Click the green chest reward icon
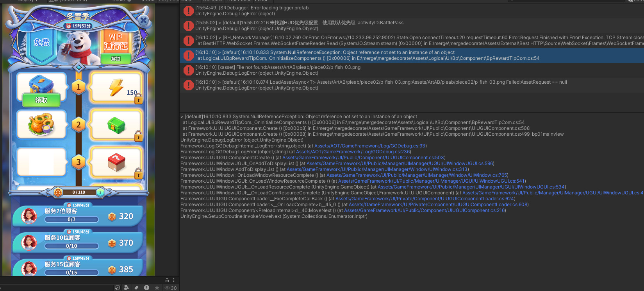644x291 pixels. click(x=116, y=125)
